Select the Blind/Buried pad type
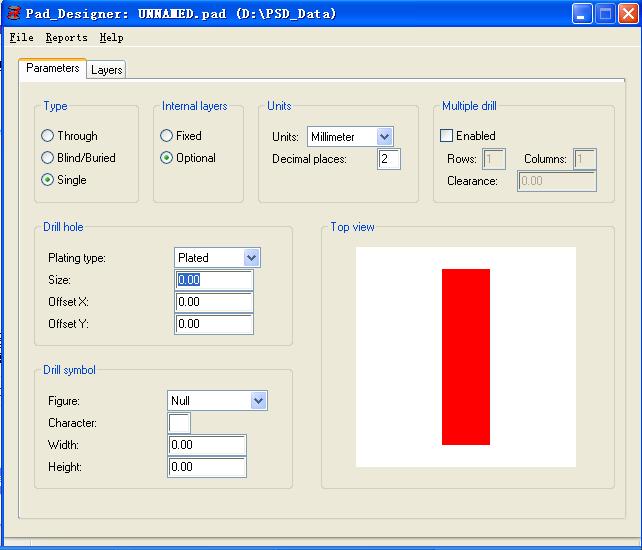The width and height of the screenshot is (642, 550). 78,158
